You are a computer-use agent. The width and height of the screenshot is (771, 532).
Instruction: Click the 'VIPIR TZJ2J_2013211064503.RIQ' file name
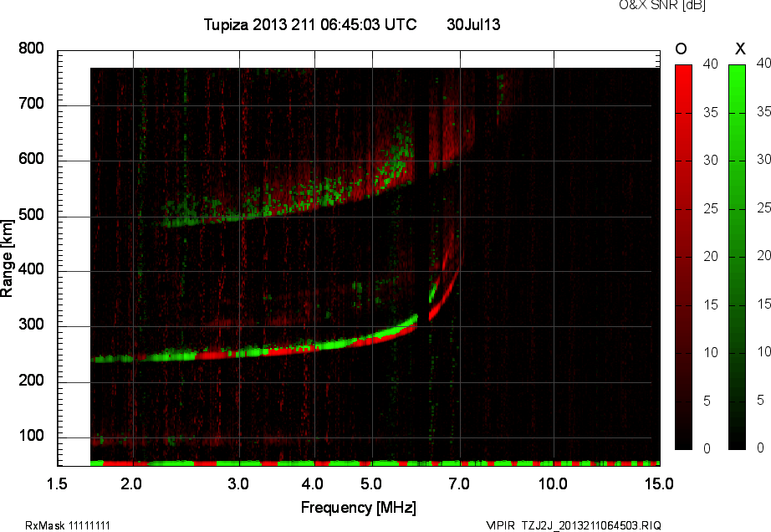point(574,525)
